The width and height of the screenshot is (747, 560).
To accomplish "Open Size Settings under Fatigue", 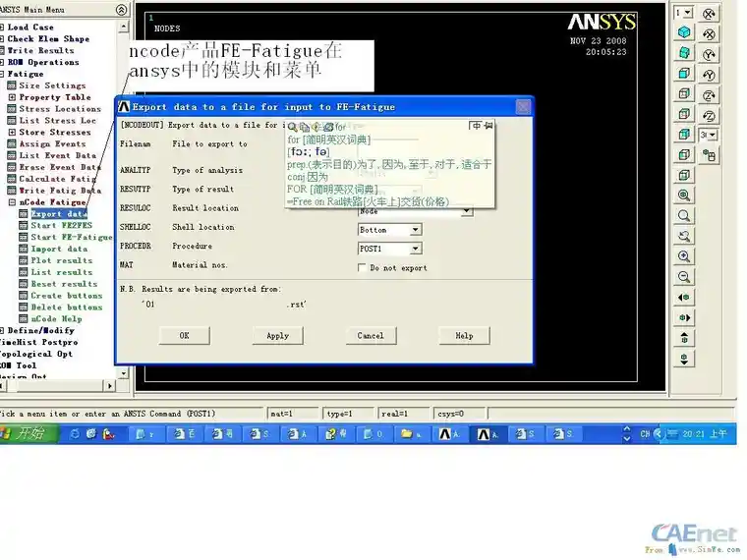I will (x=52, y=85).
